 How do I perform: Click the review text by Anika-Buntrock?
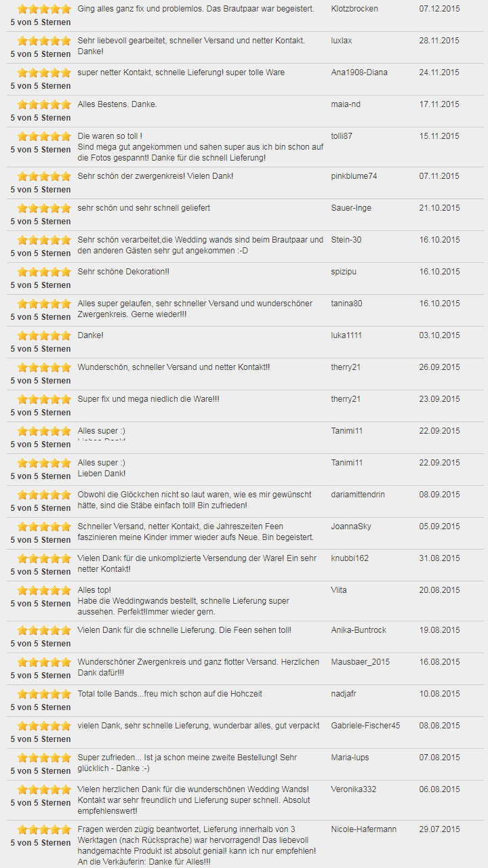(184, 630)
